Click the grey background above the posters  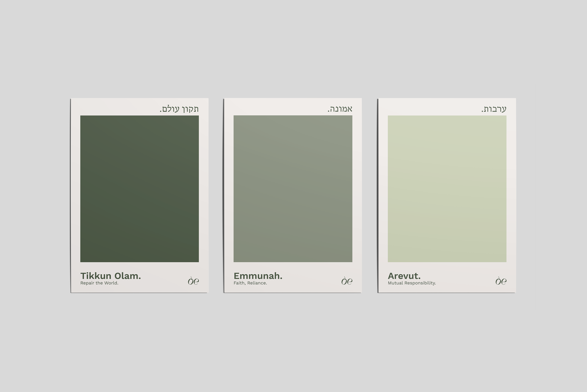click(x=293, y=50)
